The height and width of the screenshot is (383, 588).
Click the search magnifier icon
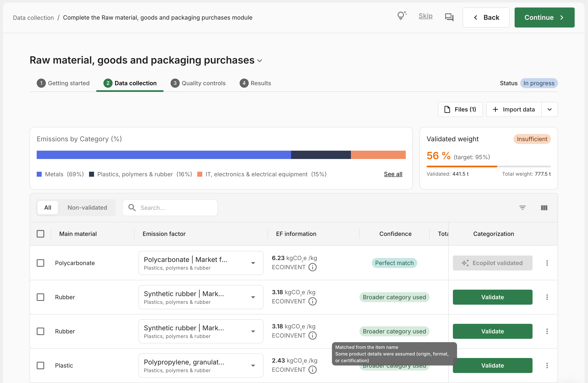click(132, 208)
